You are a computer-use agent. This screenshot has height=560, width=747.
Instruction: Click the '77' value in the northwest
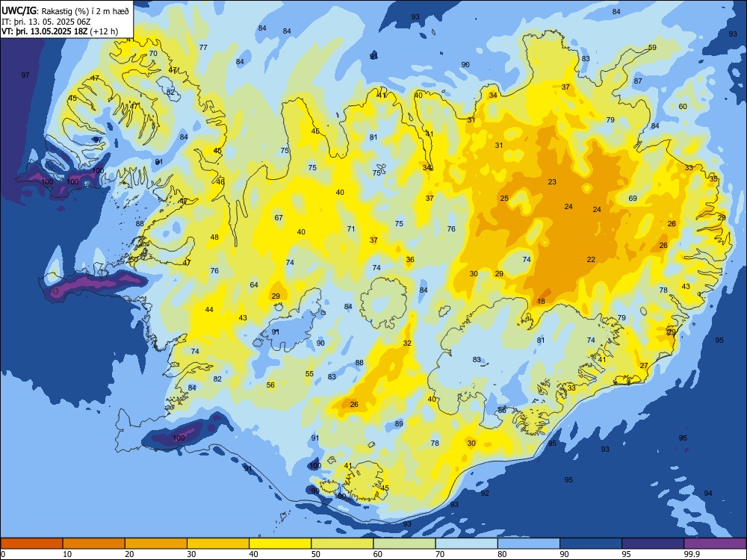point(203,48)
